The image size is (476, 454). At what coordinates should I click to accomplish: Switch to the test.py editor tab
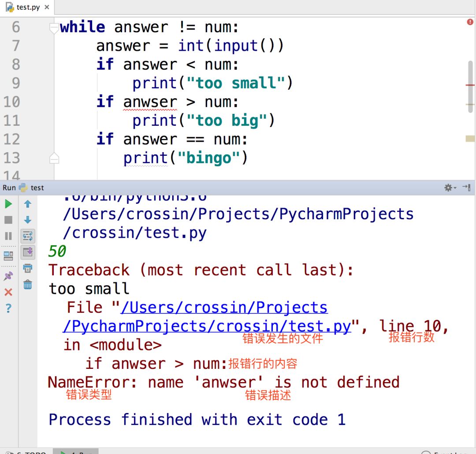[x=28, y=8]
